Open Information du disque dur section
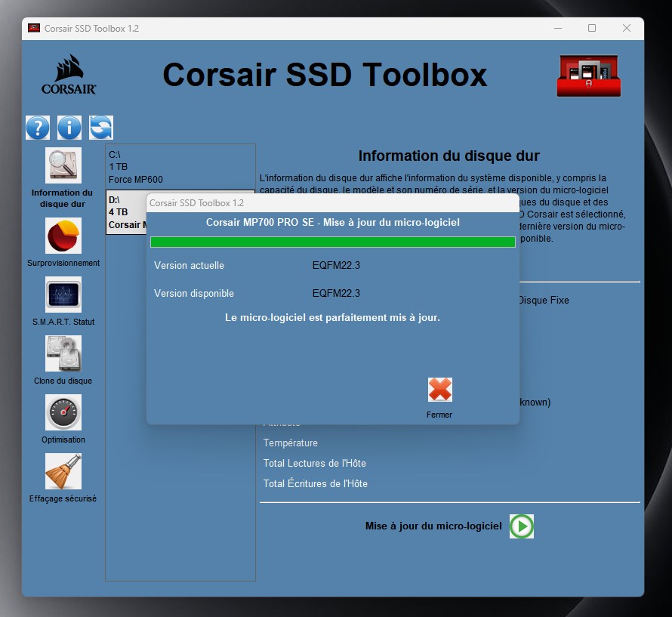672x617 pixels. coord(63,165)
